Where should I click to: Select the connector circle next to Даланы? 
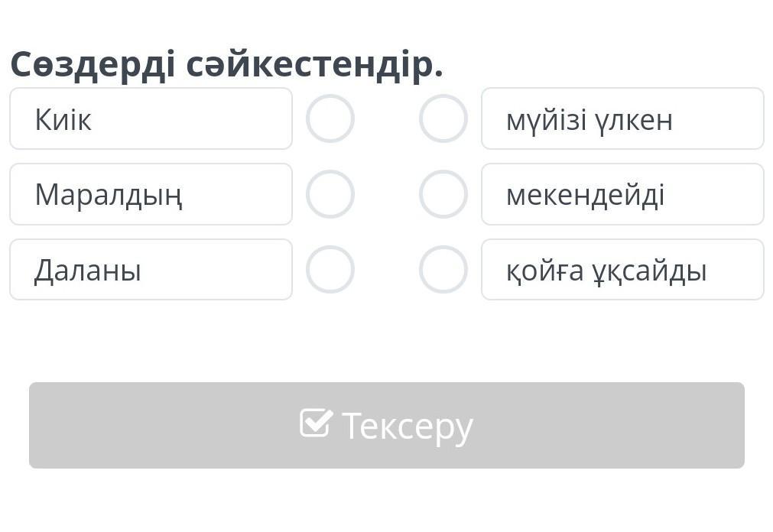[330, 269]
